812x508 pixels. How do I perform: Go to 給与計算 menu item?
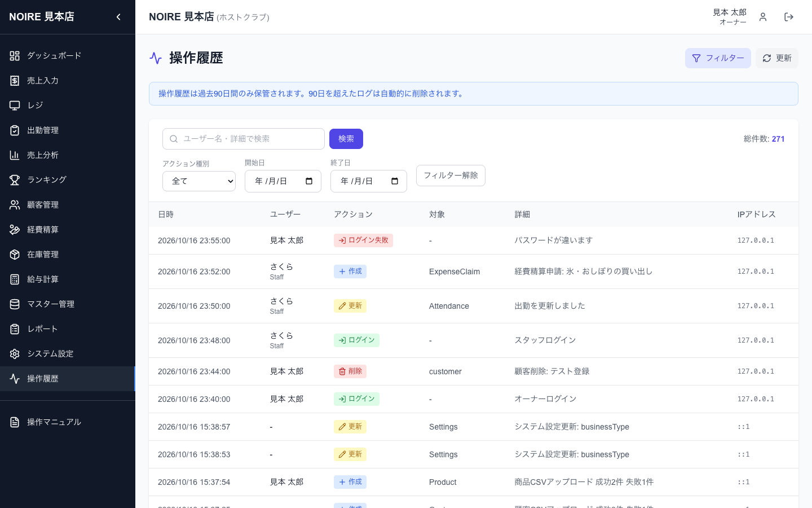(x=68, y=279)
